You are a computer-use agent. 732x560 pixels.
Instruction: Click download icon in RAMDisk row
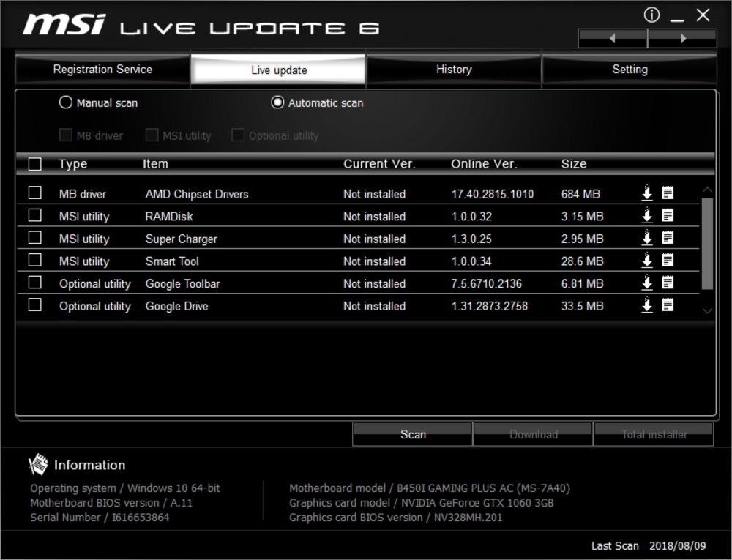[x=647, y=215]
